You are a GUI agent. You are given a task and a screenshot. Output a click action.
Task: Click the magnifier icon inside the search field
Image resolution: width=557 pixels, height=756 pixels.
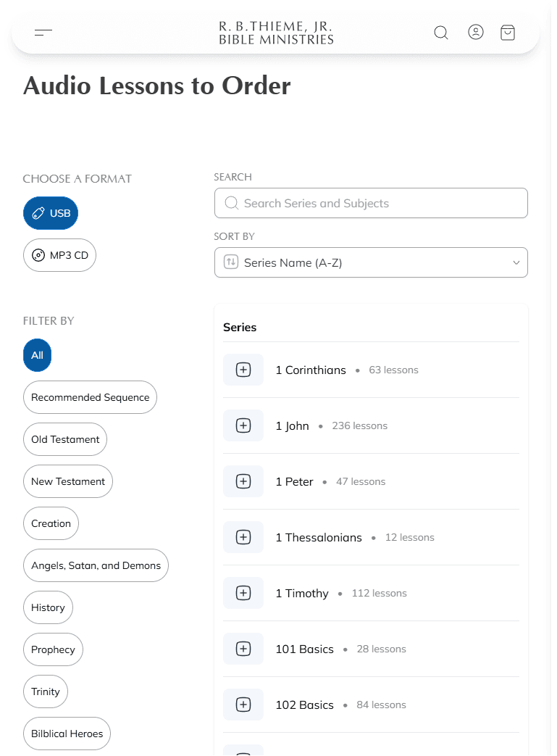pos(231,203)
